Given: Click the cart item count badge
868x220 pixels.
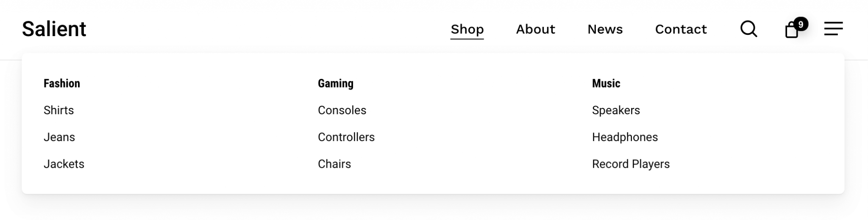Looking at the screenshot, I should 801,24.
